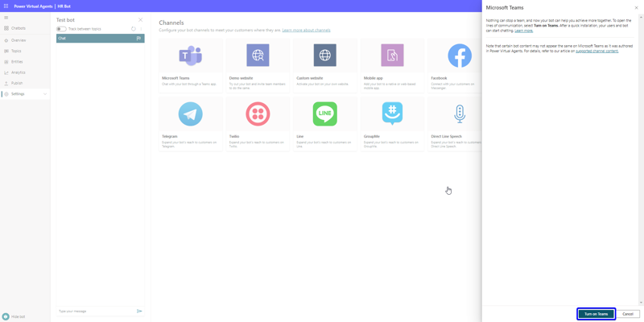Select the Twilio channel icon
The width and height of the screenshot is (644, 322).
(x=258, y=114)
